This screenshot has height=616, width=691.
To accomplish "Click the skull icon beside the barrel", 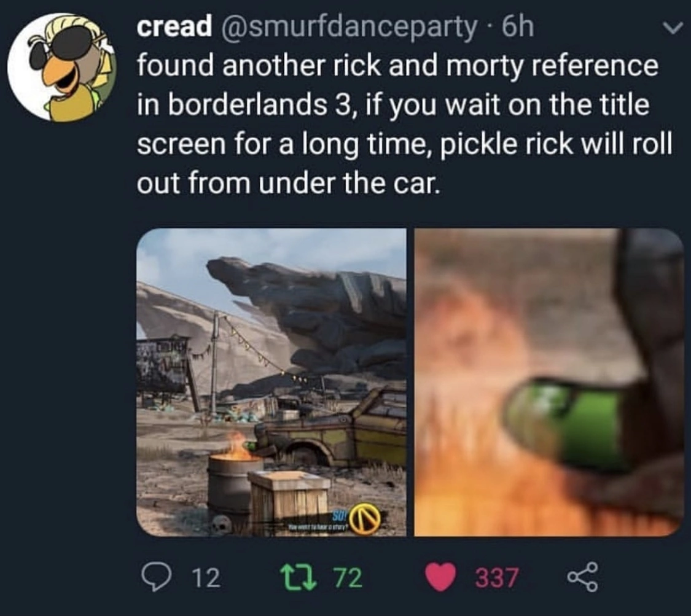I will (x=222, y=525).
